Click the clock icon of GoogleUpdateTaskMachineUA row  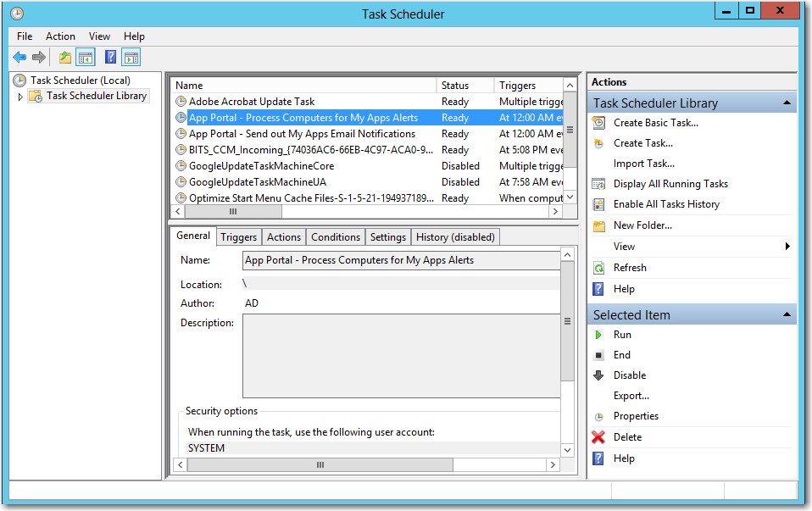pyautogui.click(x=181, y=181)
